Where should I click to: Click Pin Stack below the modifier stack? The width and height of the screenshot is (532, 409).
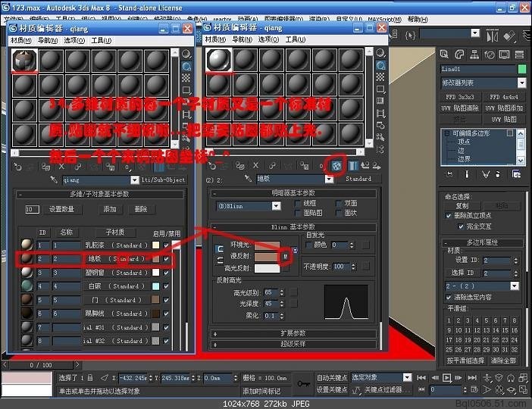[449, 174]
